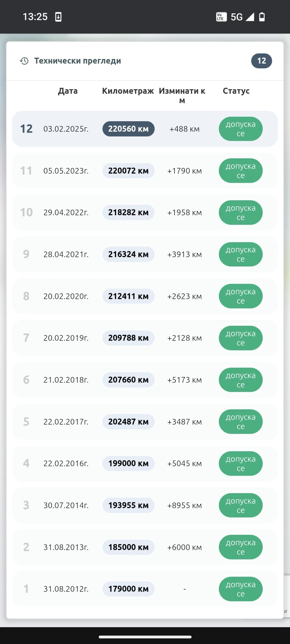This screenshot has height=644, width=290.
Task: Tap допуска се status for 31.08.2012г.
Action: 241,589
